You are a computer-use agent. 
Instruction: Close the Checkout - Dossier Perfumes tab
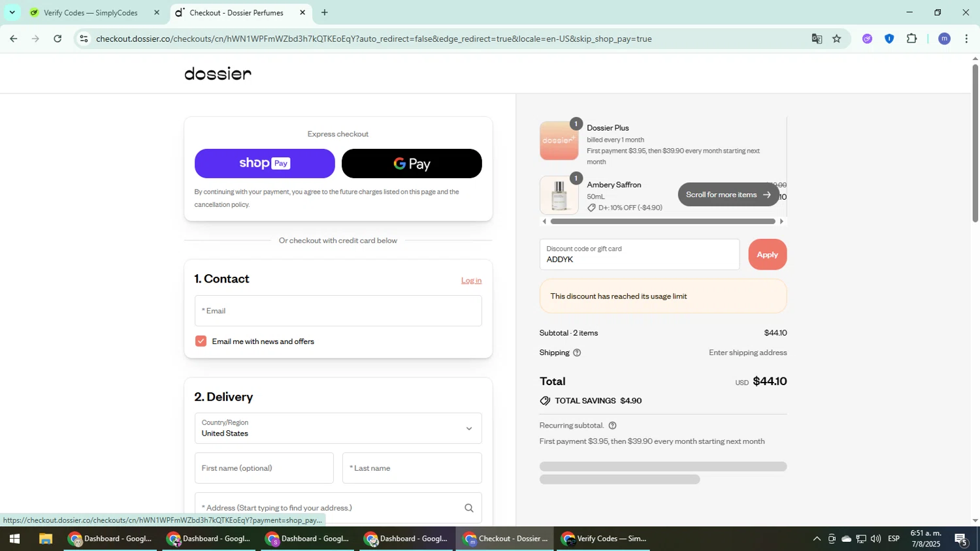pyautogui.click(x=302, y=12)
